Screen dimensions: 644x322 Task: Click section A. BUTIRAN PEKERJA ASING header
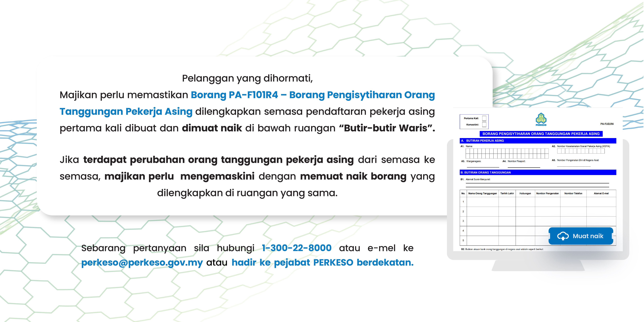tap(538, 141)
